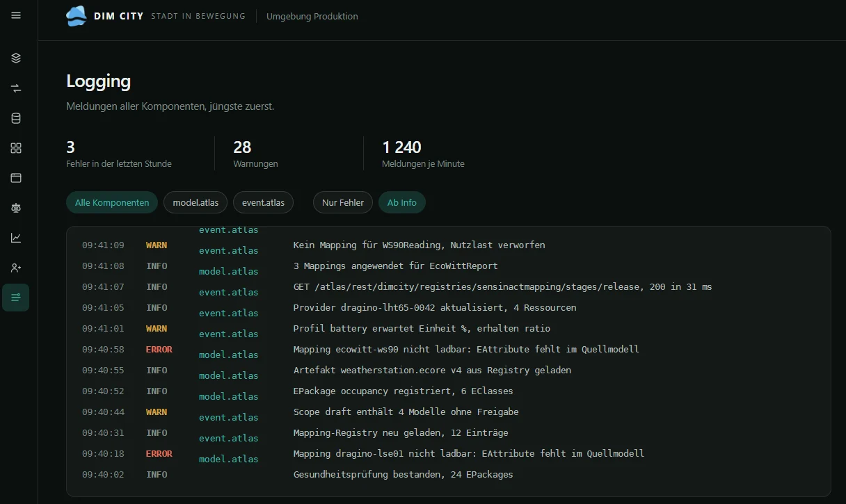Open the stacked layers sidebar icon
846x504 pixels.
[x=16, y=58]
